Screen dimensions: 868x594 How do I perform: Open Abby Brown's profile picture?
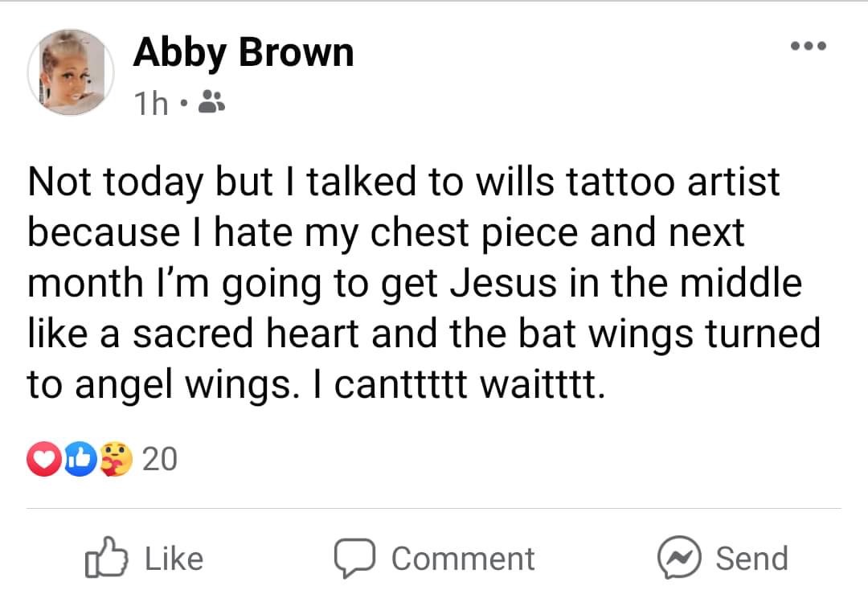pyautogui.click(x=71, y=72)
